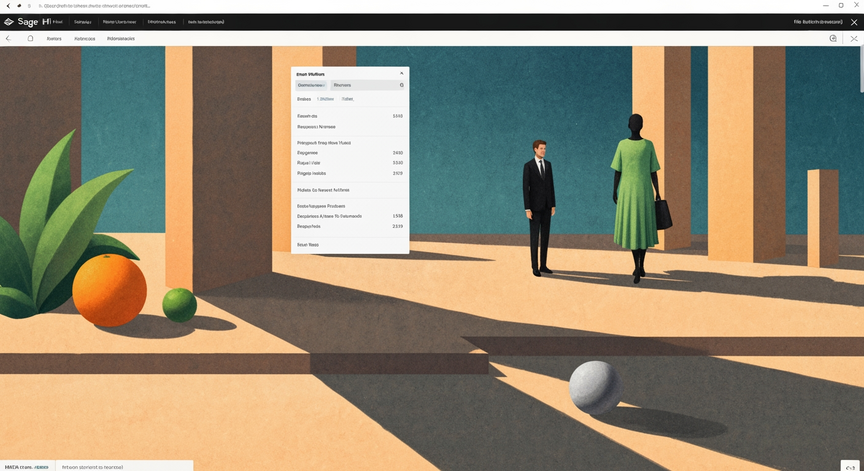Click the browser back arrow beside the address bar
This screenshot has width=864, height=471.
pyautogui.click(x=8, y=6)
